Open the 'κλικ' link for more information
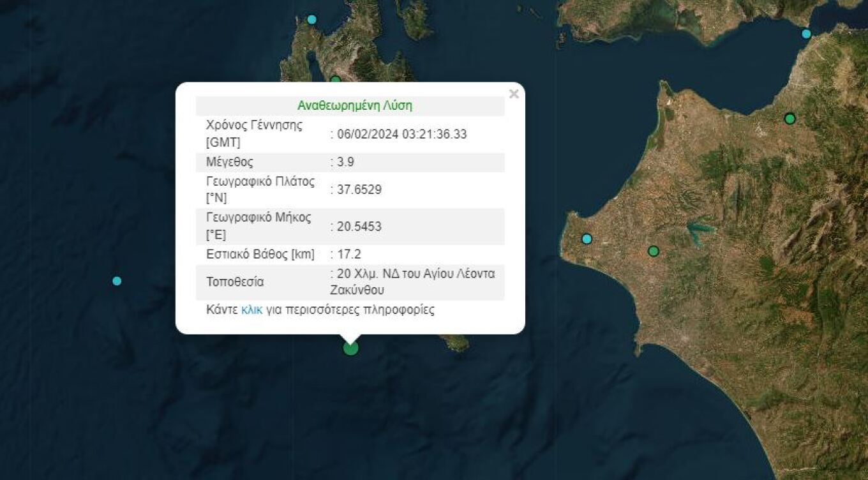 coord(251,310)
